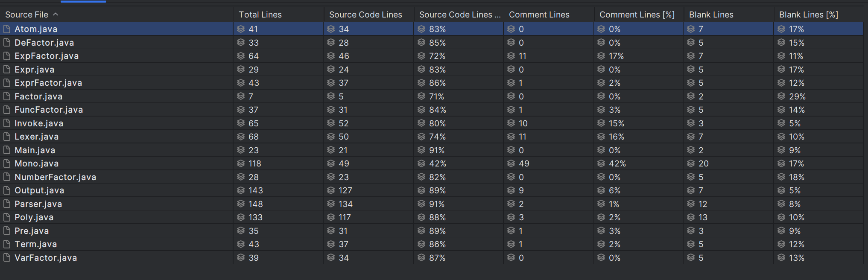Click the stack icon beside Factor.java's 29% blank lines
The height and width of the screenshot is (280, 868).
(x=781, y=96)
